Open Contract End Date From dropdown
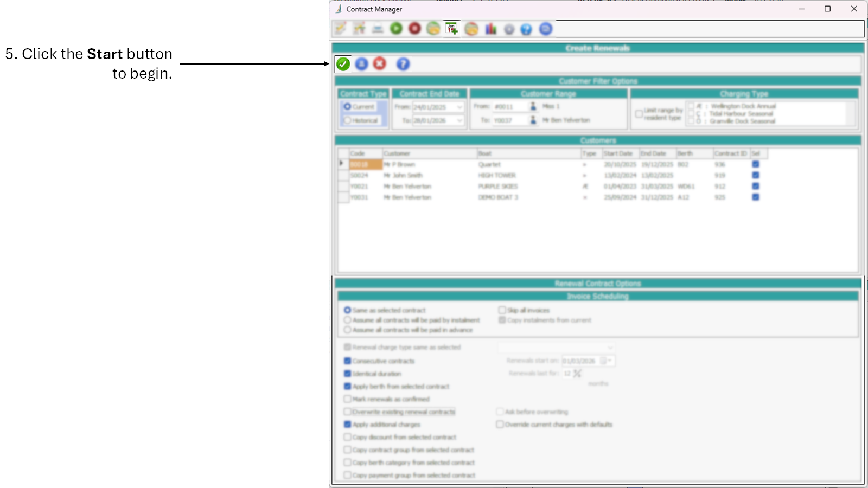This screenshot has height=488, width=868. coord(459,107)
